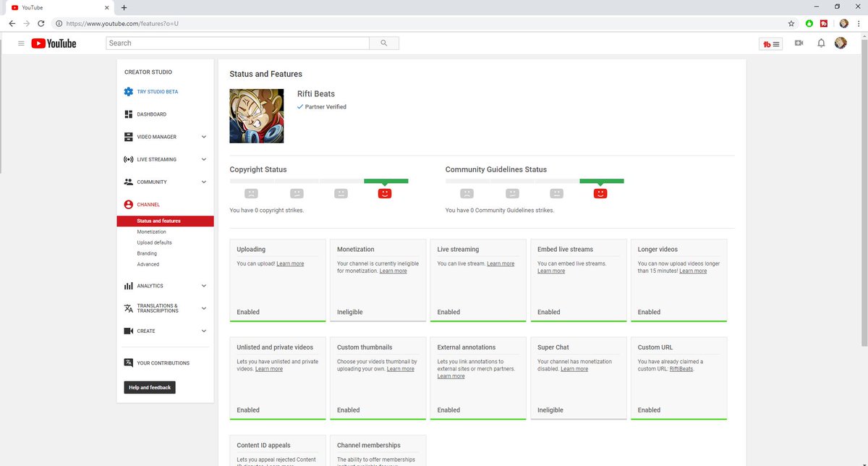The image size is (868, 466).
Task: Open the Chrome three-dot menu
Action: click(858, 23)
